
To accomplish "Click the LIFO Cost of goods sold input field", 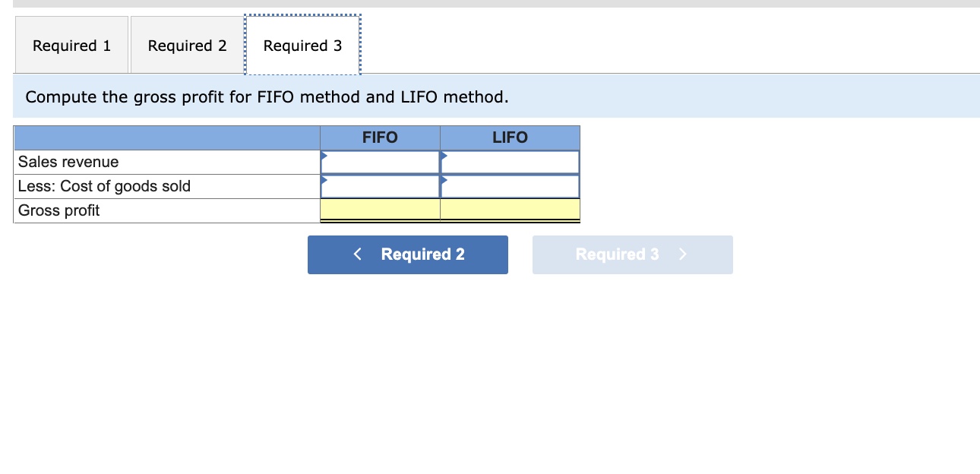I will (x=510, y=185).
